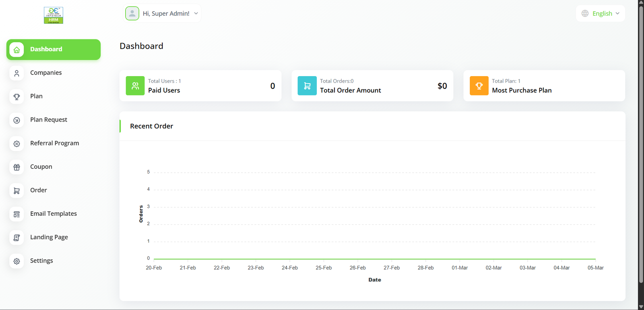644x310 pixels.
Task: Click the Order cart icon in sidebar
Action: tap(17, 191)
